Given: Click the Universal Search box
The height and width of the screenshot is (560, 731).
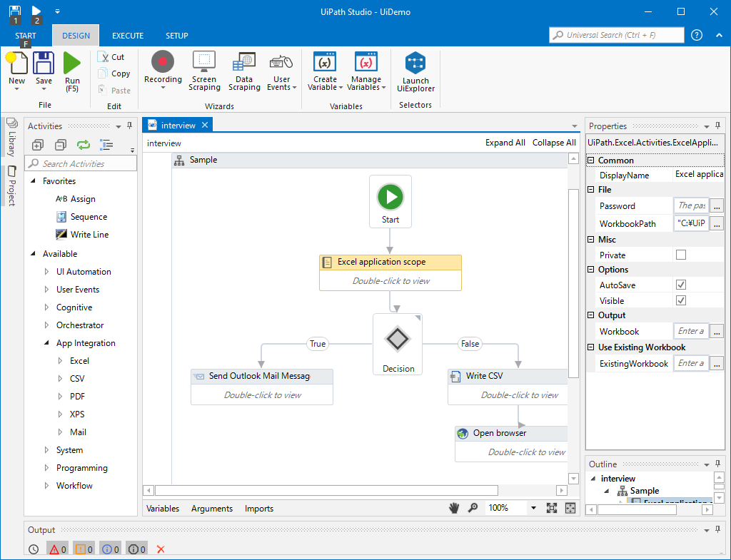Looking at the screenshot, I should 616,35.
